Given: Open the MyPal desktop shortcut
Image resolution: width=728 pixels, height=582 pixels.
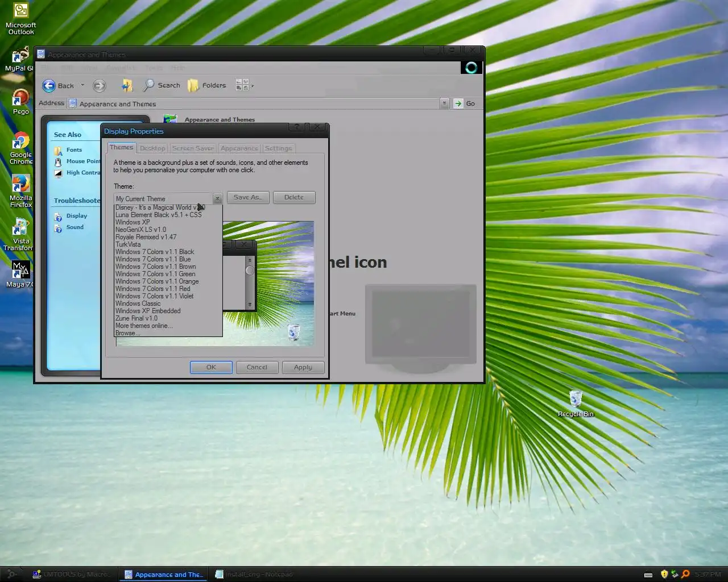Looking at the screenshot, I should tap(20, 59).
